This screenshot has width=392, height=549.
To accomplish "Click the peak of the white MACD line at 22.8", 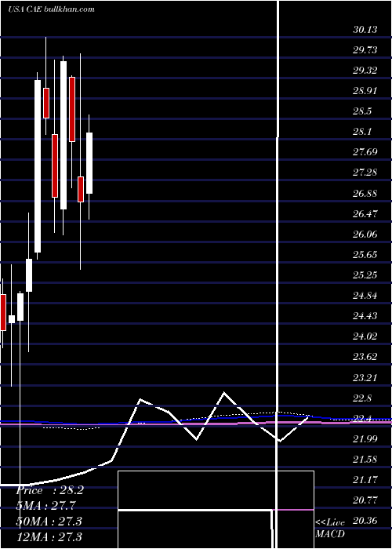I will (x=224, y=393).
